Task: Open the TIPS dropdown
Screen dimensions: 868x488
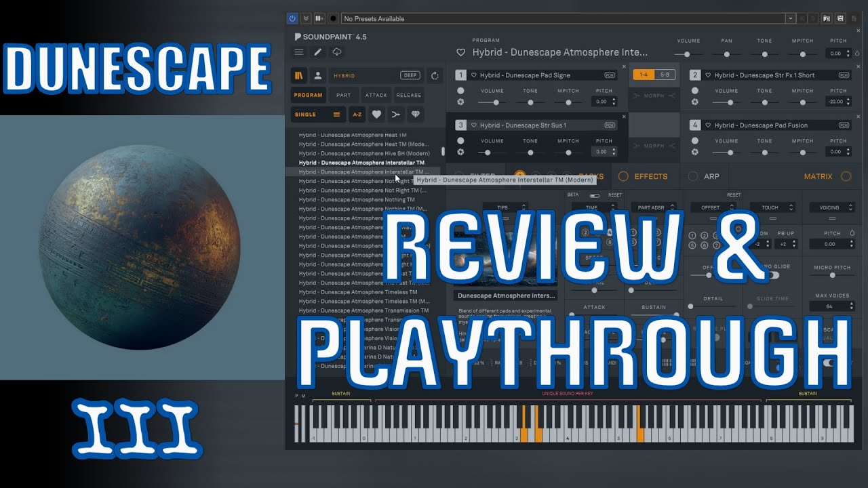Action: pos(505,207)
